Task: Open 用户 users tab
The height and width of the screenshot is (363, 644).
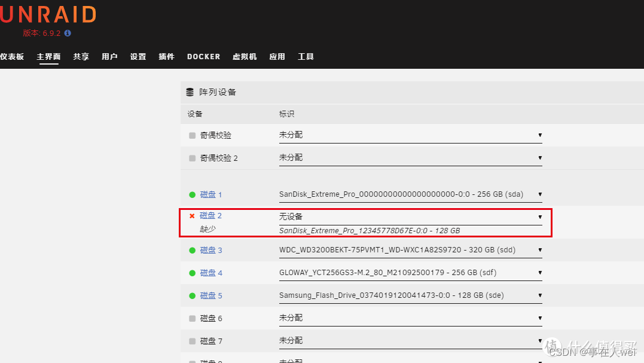Action: point(109,57)
